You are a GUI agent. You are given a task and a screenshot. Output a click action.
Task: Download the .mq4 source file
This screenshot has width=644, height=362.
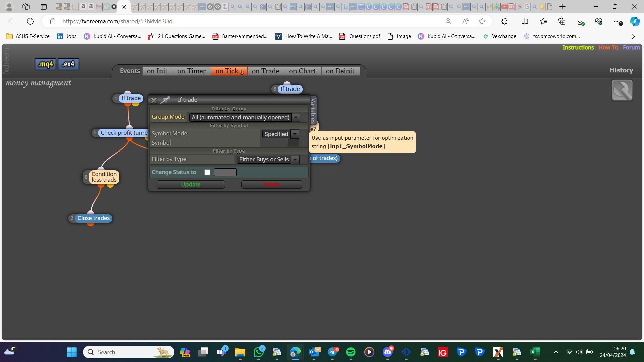[45, 64]
